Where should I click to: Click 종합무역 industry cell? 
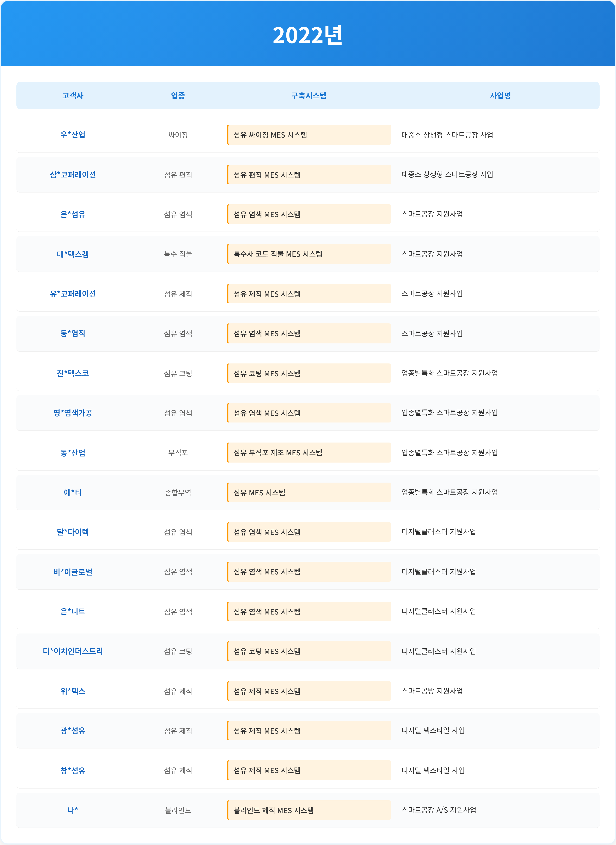178,492
